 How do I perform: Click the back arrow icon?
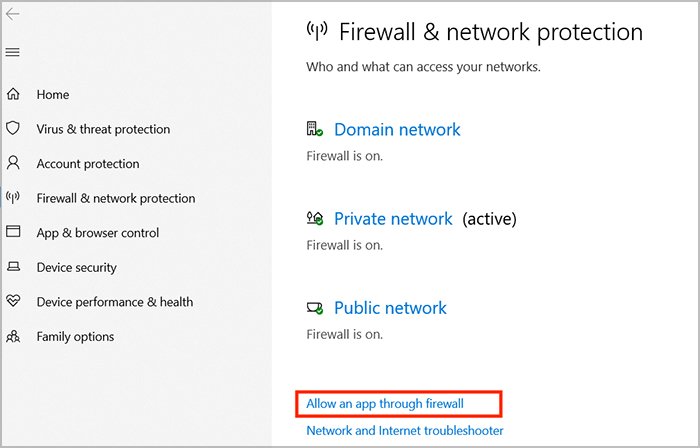pyautogui.click(x=12, y=14)
